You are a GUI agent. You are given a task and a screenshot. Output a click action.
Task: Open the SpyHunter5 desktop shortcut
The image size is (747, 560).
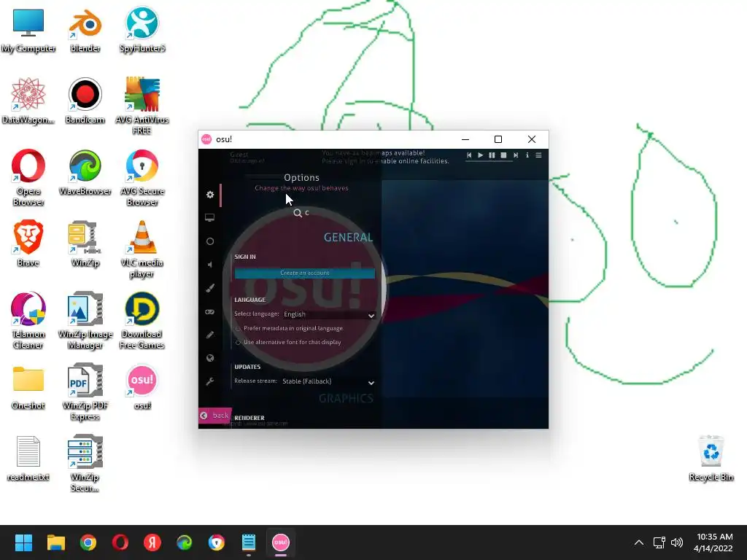pos(142,30)
